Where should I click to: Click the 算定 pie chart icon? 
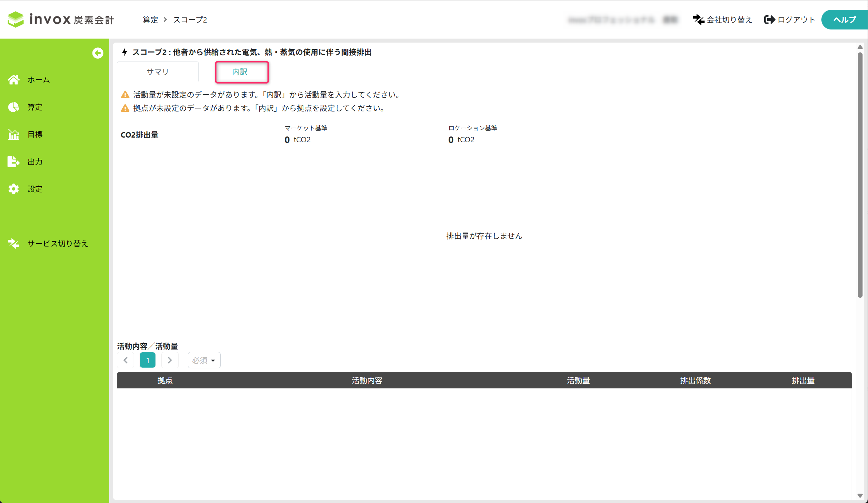click(x=14, y=107)
